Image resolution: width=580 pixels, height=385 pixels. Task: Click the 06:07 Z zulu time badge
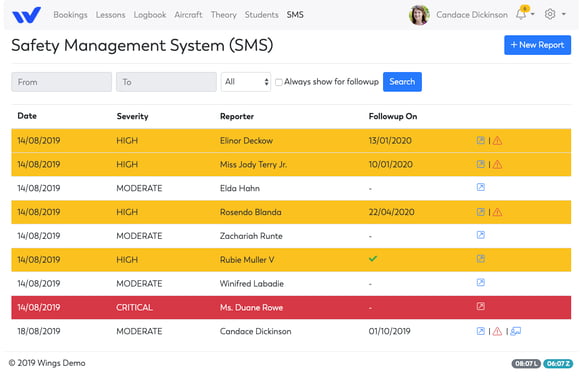point(558,364)
